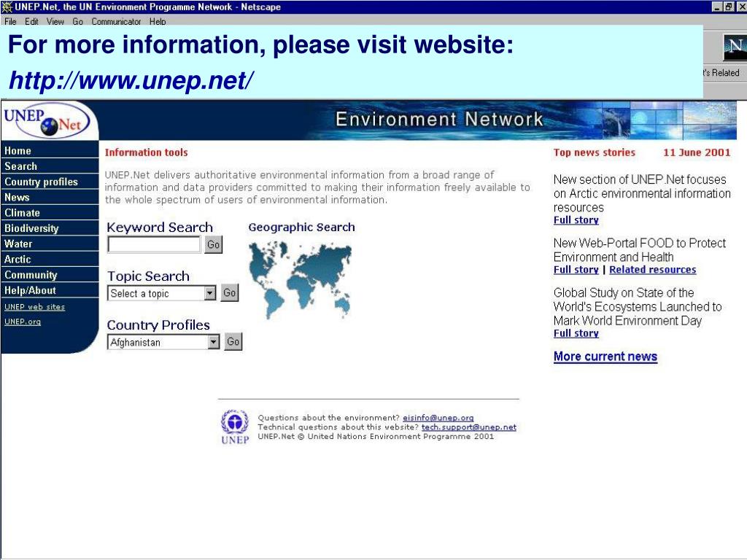This screenshot has width=747, height=560.
Task: Click the Netscape title bar icon
Action: point(7,7)
